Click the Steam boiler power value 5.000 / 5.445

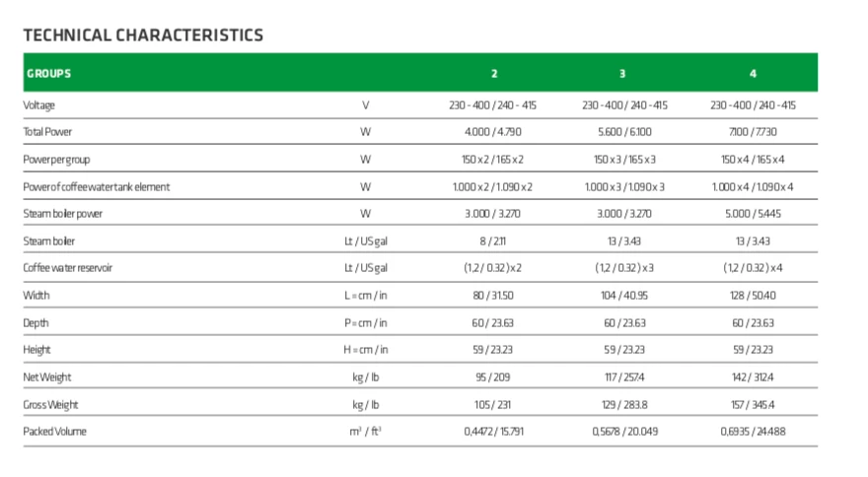click(x=754, y=214)
